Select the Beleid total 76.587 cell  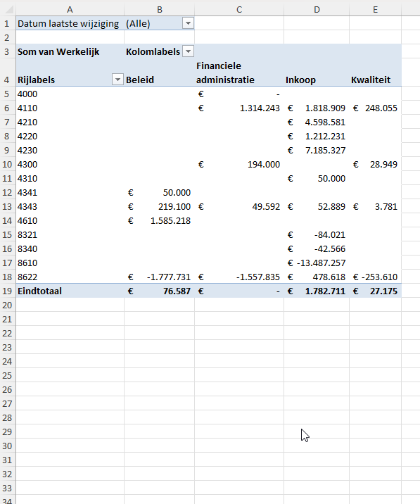pos(159,291)
